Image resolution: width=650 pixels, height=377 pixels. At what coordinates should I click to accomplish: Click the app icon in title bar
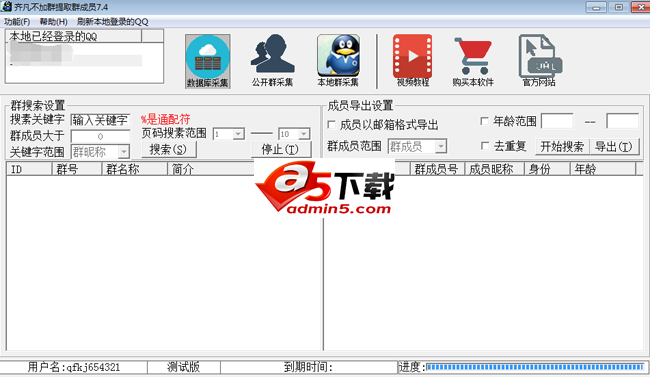tap(6, 6)
